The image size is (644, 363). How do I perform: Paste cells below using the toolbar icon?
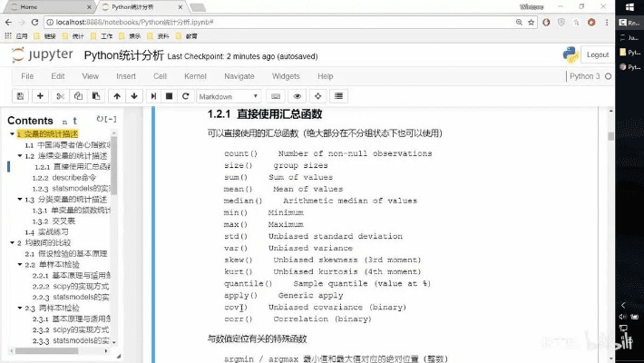pyautogui.click(x=96, y=96)
